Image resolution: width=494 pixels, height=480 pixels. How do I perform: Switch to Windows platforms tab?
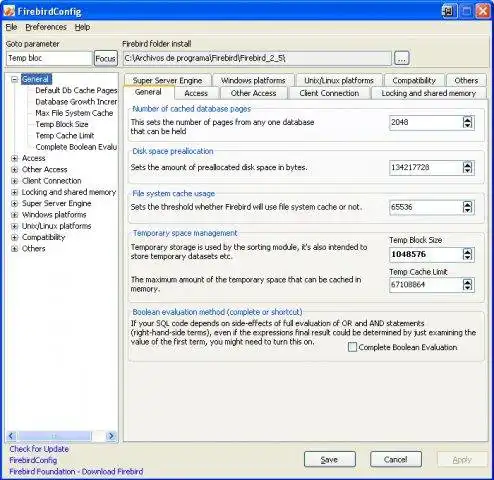click(x=253, y=80)
